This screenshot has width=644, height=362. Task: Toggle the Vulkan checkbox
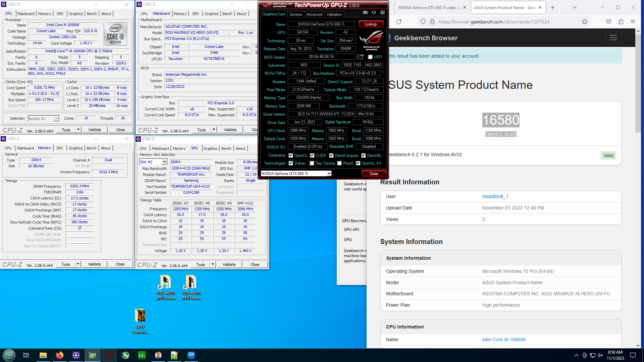click(x=291, y=163)
